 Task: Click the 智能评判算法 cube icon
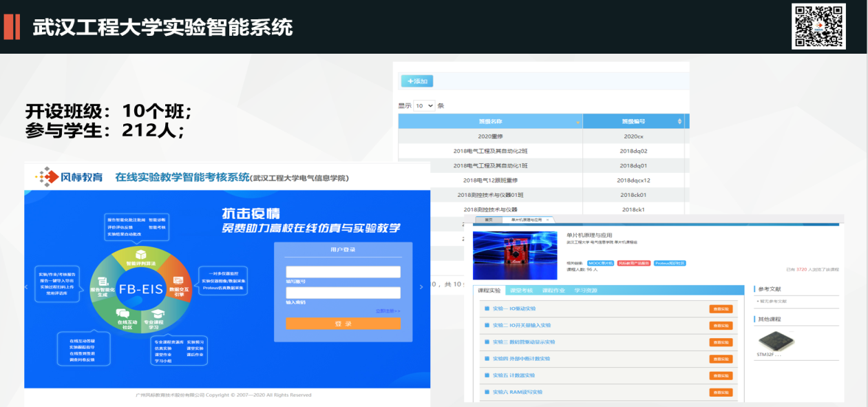tap(140, 255)
